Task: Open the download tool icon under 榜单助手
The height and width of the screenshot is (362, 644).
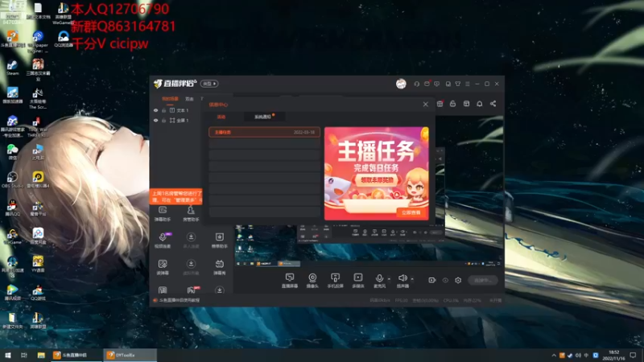Action: tap(219, 290)
